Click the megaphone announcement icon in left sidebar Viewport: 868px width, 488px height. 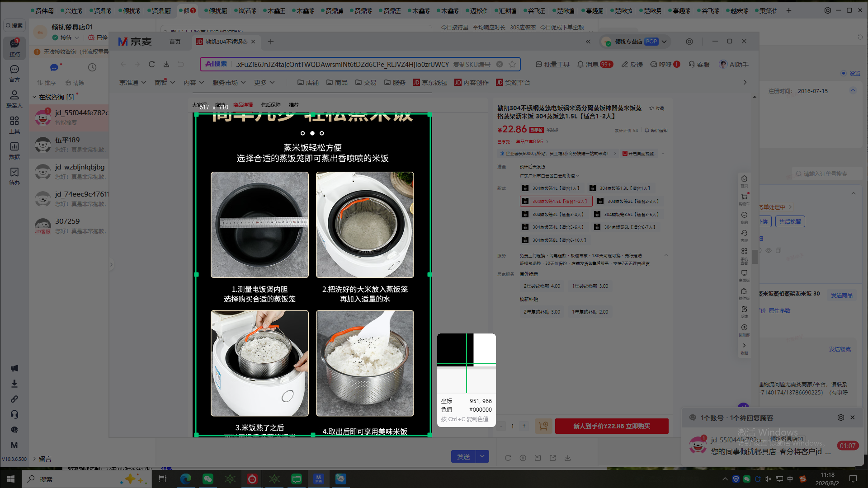14,368
